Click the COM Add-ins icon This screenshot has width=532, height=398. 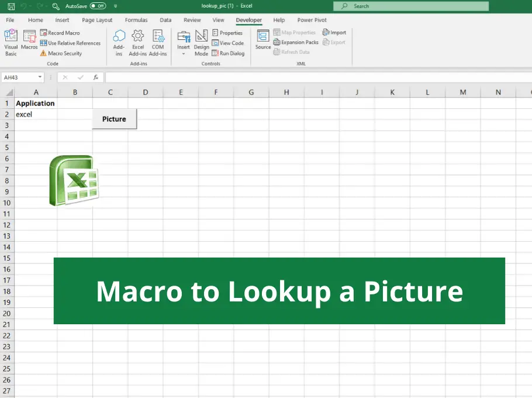pos(158,42)
